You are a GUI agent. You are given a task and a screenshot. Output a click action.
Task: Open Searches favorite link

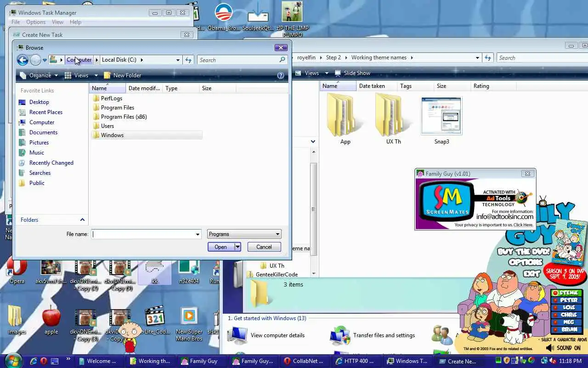pos(40,173)
